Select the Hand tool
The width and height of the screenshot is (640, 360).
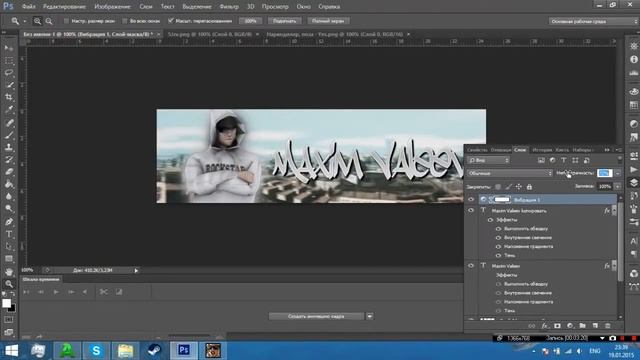(9, 272)
